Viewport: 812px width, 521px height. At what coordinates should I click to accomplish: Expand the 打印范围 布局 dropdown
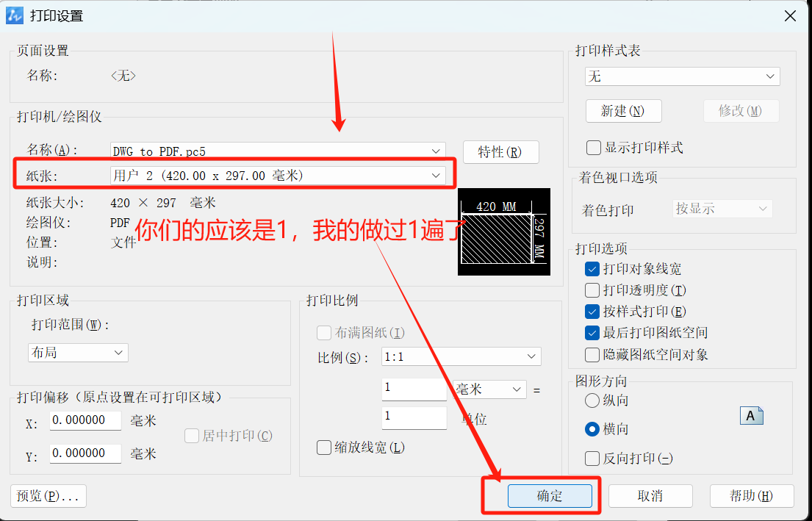pyautogui.click(x=78, y=353)
